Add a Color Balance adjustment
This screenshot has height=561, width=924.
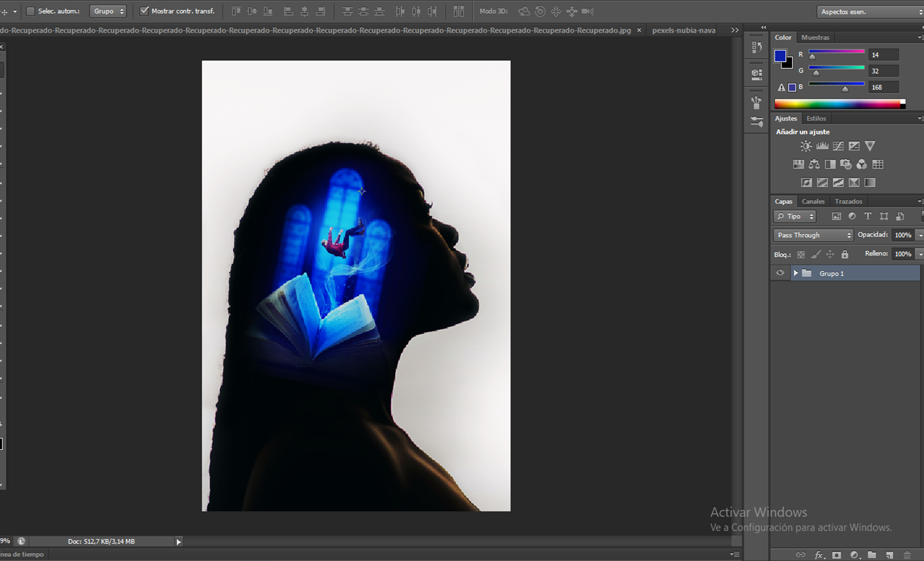pyautogui.click(x=814, y=164)
